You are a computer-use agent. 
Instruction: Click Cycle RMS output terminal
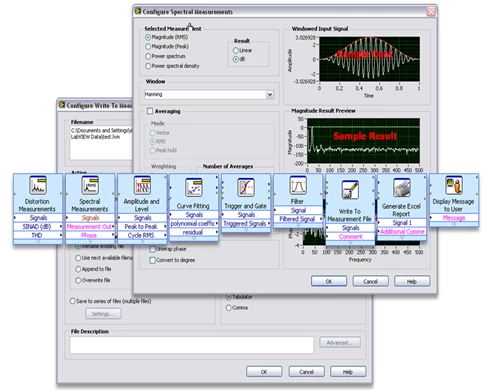click(142, 235)
